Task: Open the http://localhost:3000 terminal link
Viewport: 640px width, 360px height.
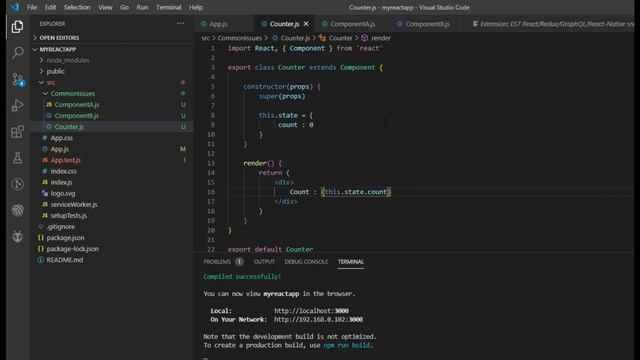Action: pyautogui.click(x=311, y=311)
